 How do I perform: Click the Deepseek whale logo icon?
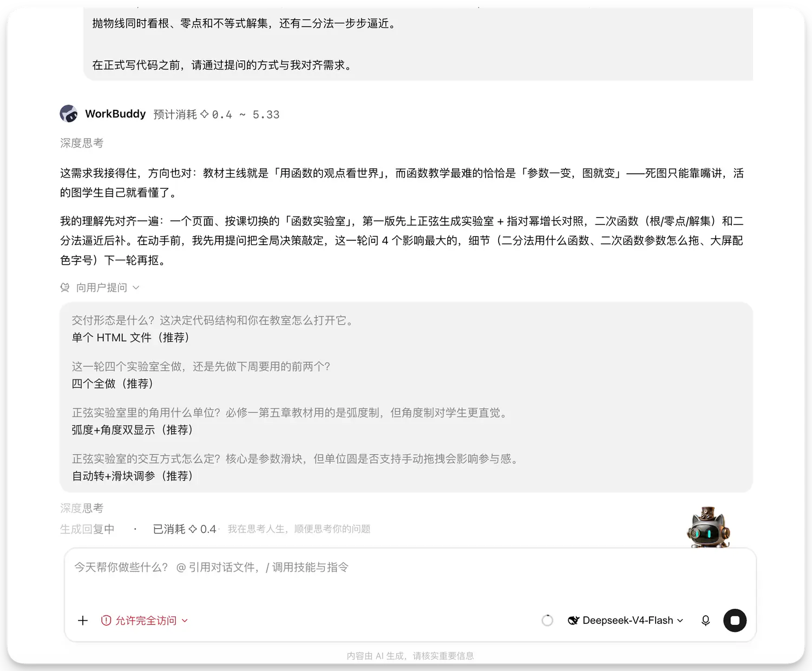[573, 621]
